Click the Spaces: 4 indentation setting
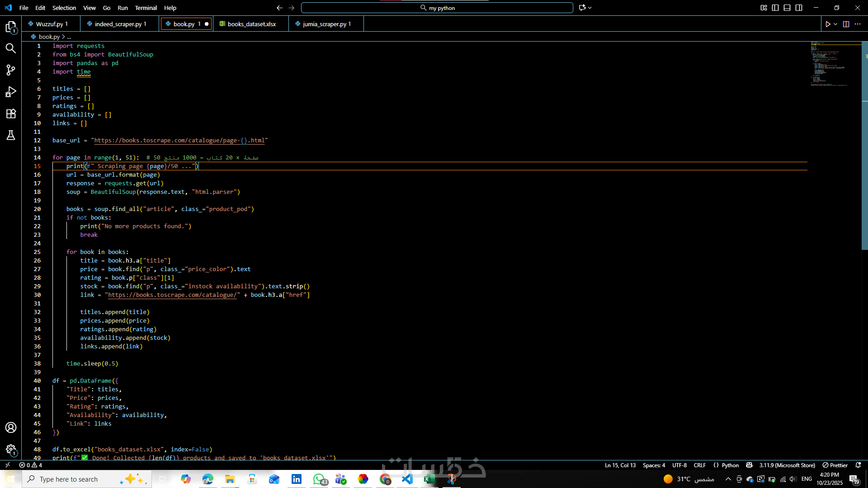The height and width of the screenshot is (488, 868). coord(654,465)
